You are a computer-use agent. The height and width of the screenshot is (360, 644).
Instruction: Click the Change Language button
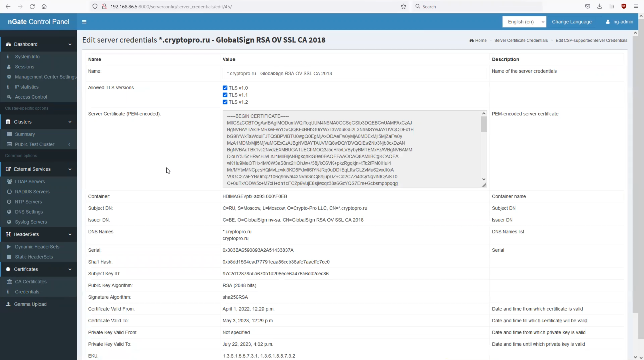(572, 22)
